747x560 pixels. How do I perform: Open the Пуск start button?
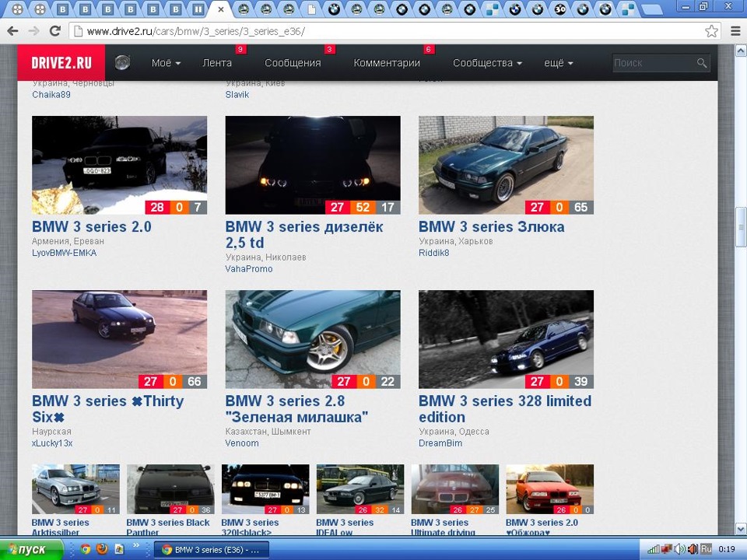click(31, 550)
